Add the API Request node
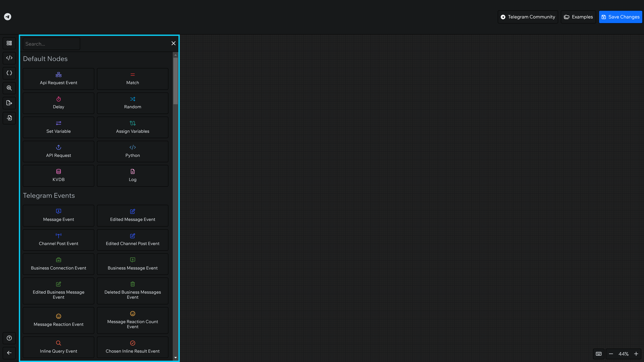The width and height of the screenshot is (644, 362). [x=59, y=151]
